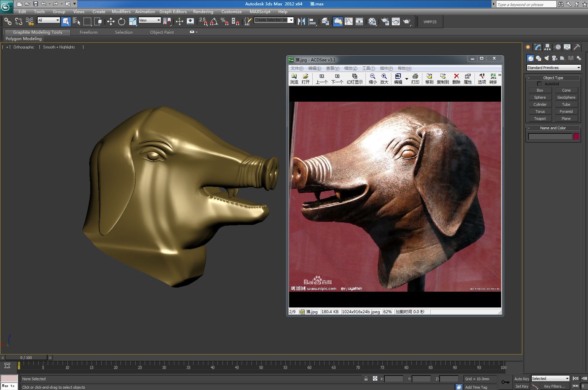Image resolution: width=588 pixels, height=390 pixels.
Task: Toggle the Graphite Modeling Tools ribbon icon
Action: [338, 22]
